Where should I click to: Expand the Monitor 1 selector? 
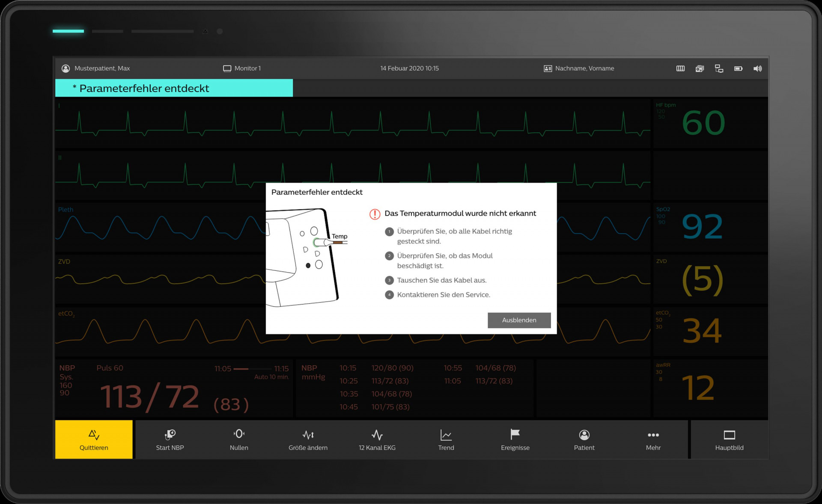242,68
